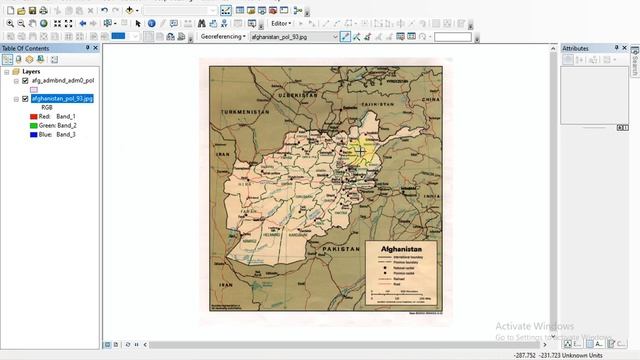Open the Catalog window icon
The height and width of the screenshot is (360, 640).
pyautogui.click(x=251, y=10)
